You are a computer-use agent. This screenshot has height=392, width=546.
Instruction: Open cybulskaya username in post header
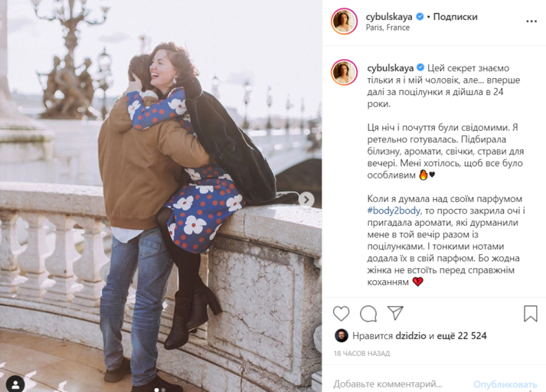coord(389,16)
